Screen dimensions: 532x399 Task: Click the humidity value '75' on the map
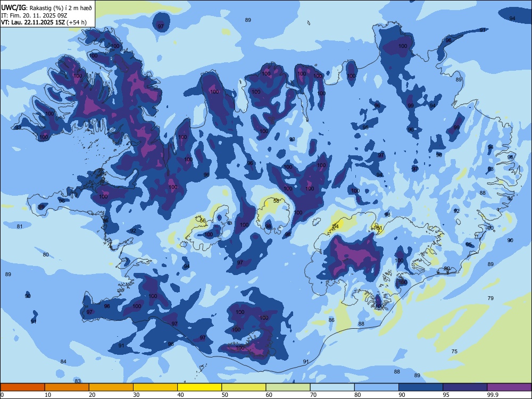[x=454, y=352]
